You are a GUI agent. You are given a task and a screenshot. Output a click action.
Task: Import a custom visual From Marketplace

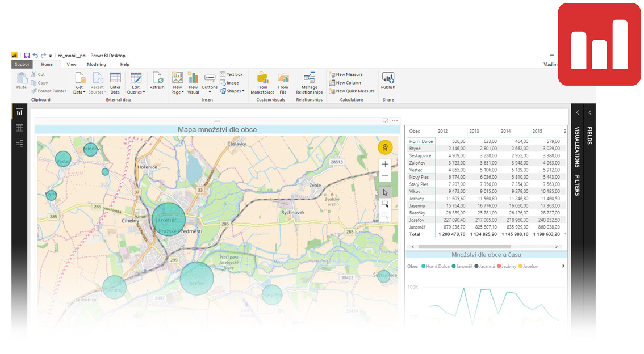pos(262,83)
